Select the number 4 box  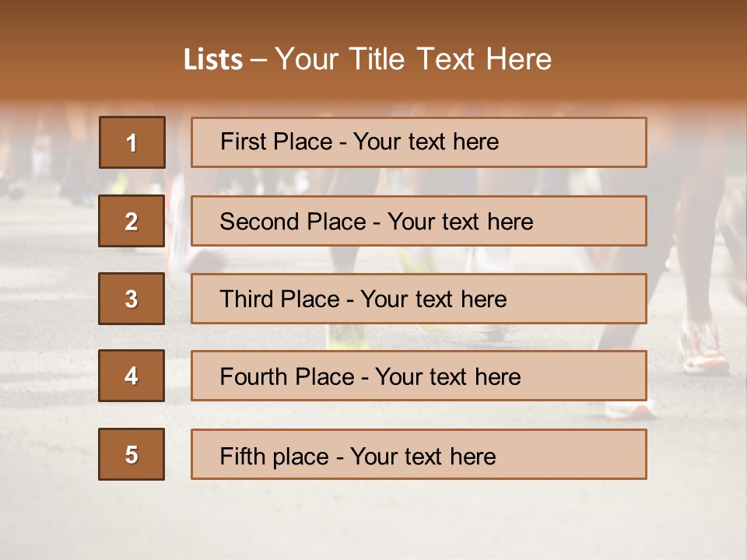pos(132,376)
